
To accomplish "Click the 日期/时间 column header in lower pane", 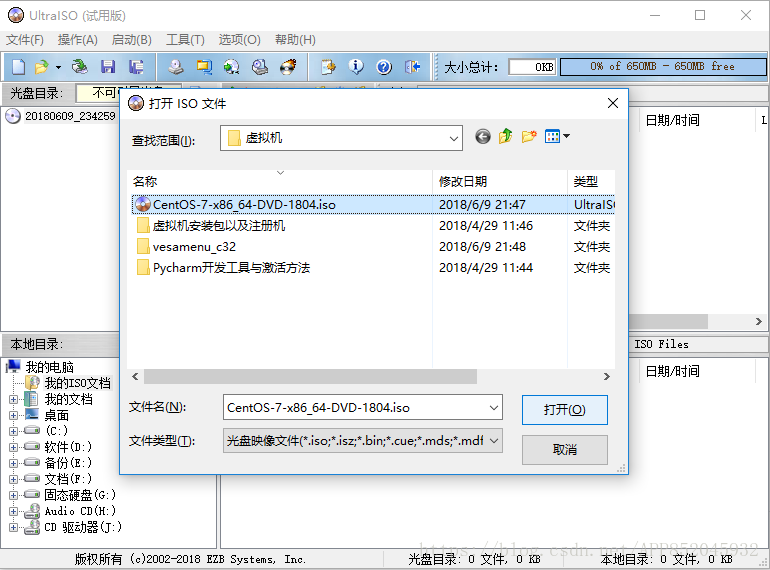I will pyautogui.click(x=672, y=372).
